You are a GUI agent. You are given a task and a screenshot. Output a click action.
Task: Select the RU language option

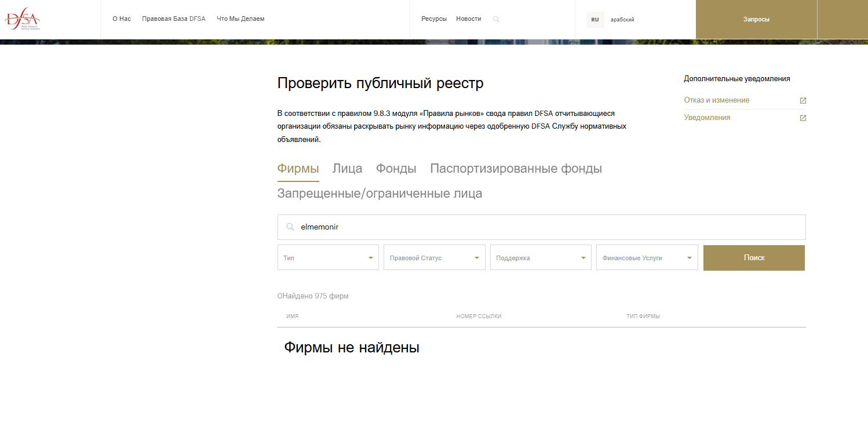(595, 20)
